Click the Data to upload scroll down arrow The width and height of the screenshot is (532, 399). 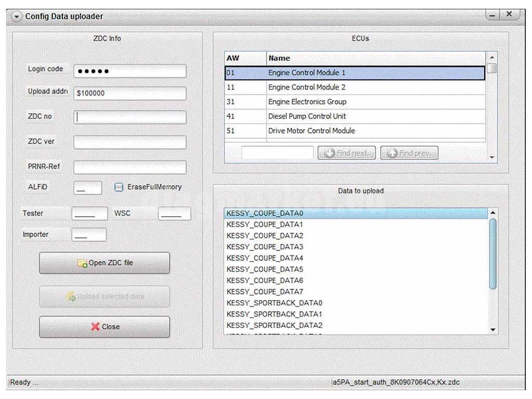point(493,329)
